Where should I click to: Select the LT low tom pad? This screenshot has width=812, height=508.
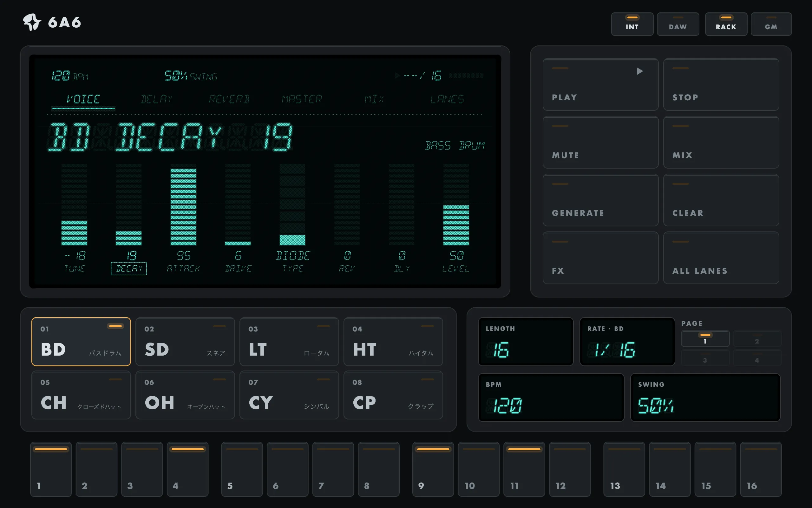289,342
